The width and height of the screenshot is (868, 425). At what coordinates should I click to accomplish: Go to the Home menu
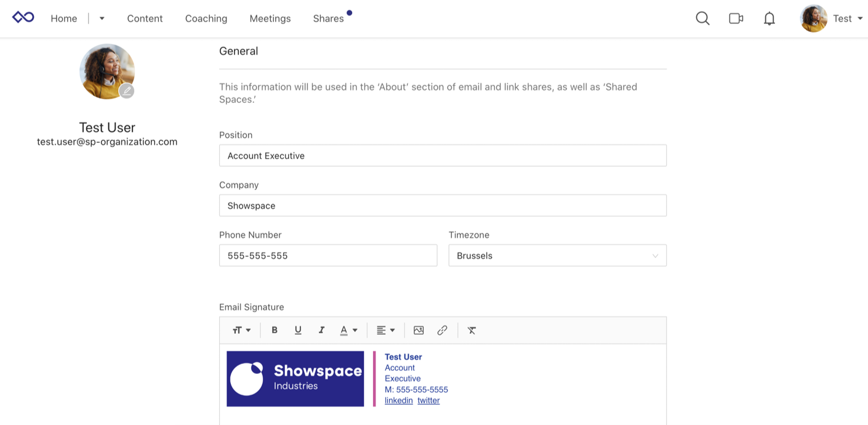click(x=64, y=18)
